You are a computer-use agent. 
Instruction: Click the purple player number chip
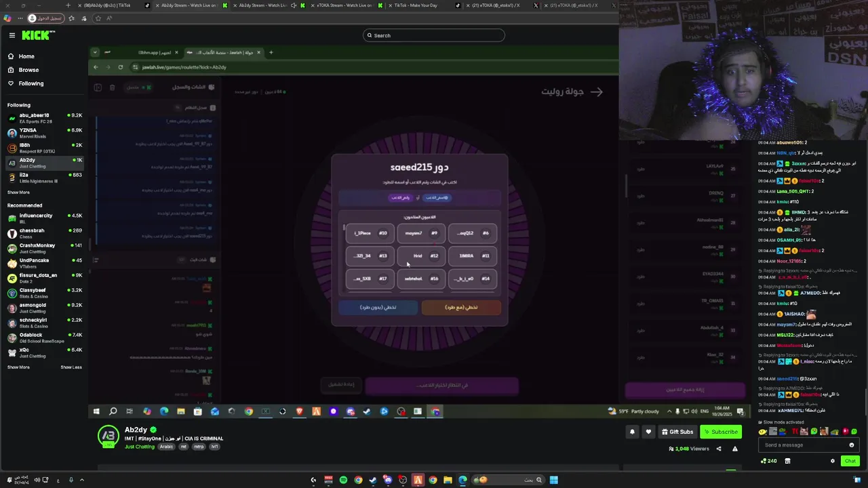click(400, 197)
